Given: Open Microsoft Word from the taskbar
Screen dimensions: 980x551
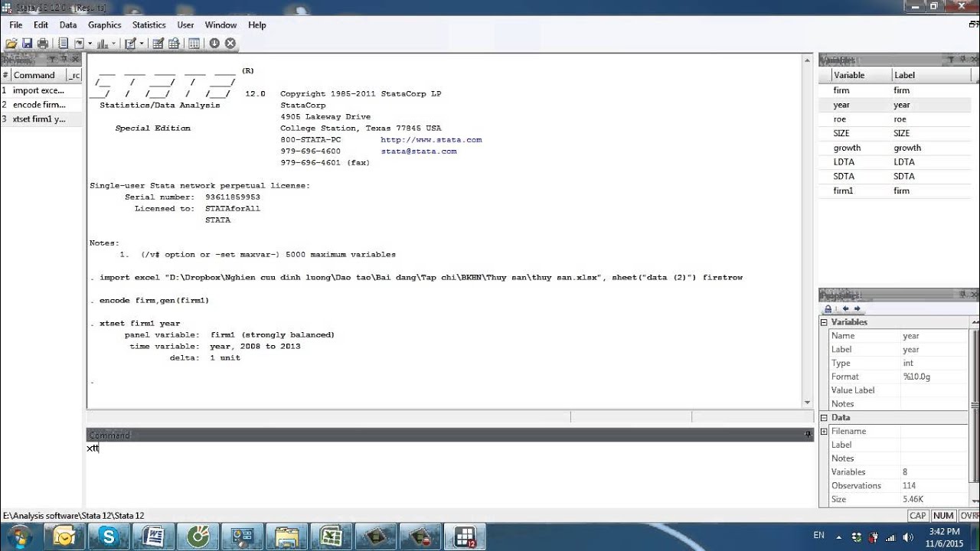Looking at the screenshot, I should (152, 536).
